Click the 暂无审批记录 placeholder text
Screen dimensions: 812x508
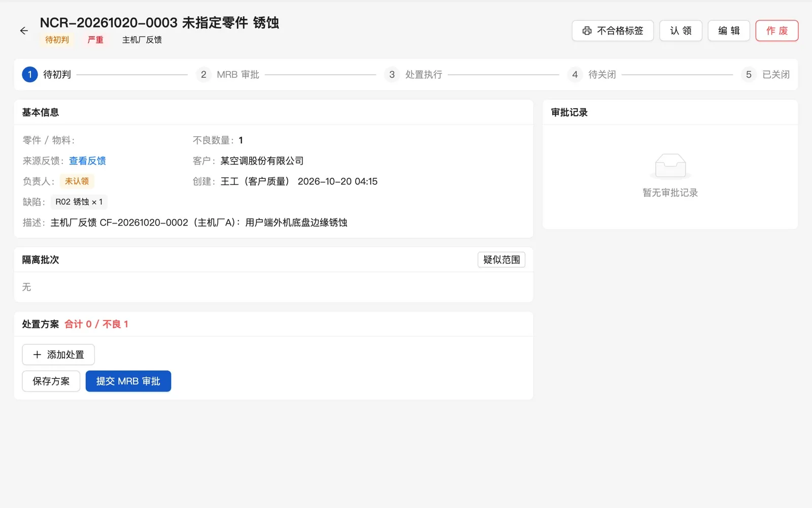670,193
